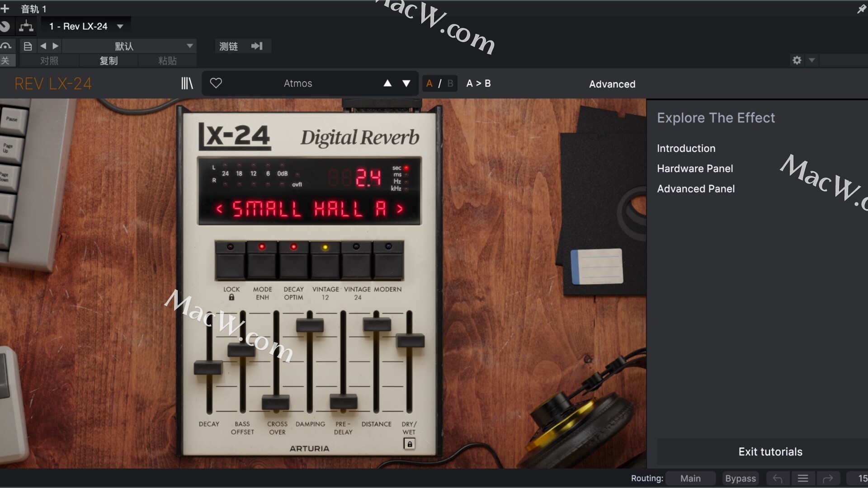Click the DISTANCE slider handle
Image resolution: width=868 pixels, height=488 pixels.
pos(377,324)
